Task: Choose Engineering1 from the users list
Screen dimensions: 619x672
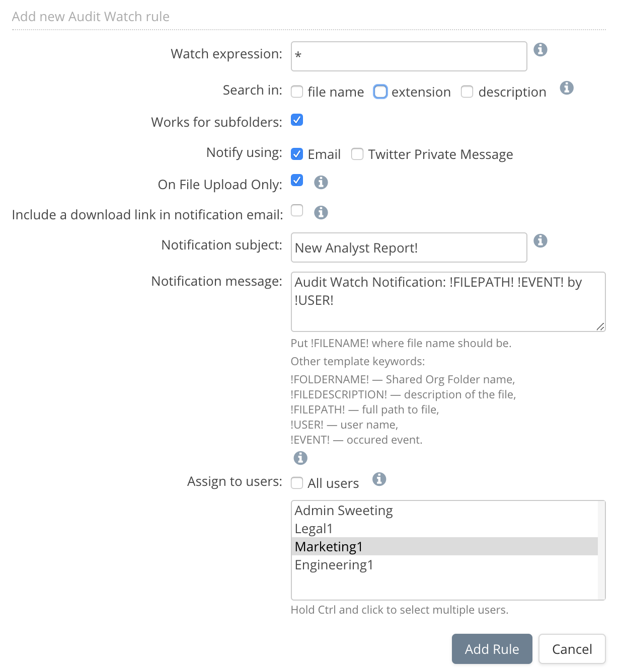Action: (x=334, y=565)
